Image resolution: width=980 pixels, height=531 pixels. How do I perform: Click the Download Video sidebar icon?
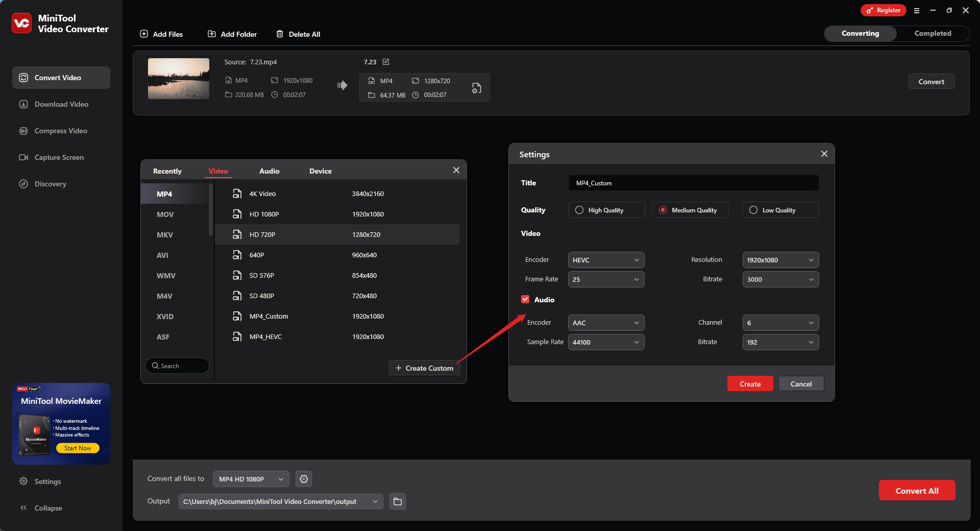(x=23, y=104)
